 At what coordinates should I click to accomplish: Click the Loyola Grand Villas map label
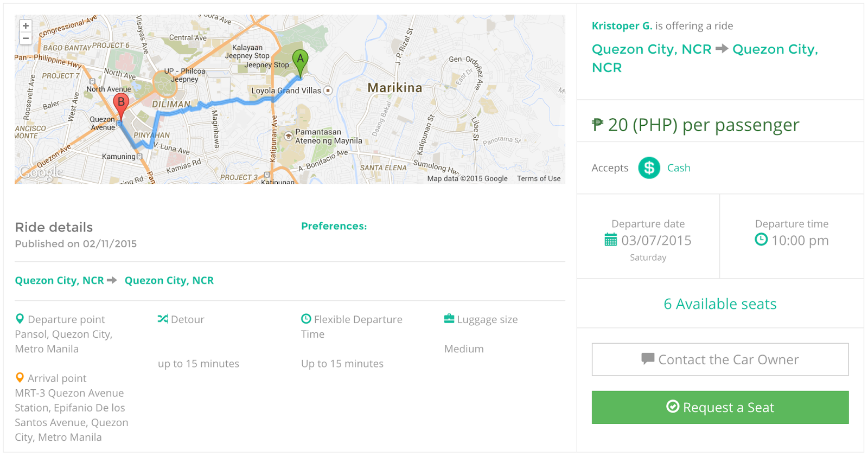(286, 91)
